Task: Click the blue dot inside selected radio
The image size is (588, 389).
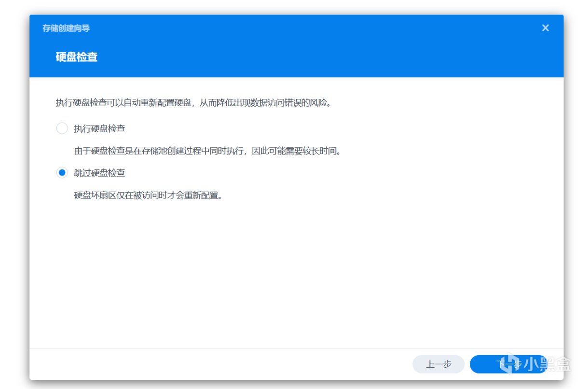Action: coord(62,172)
